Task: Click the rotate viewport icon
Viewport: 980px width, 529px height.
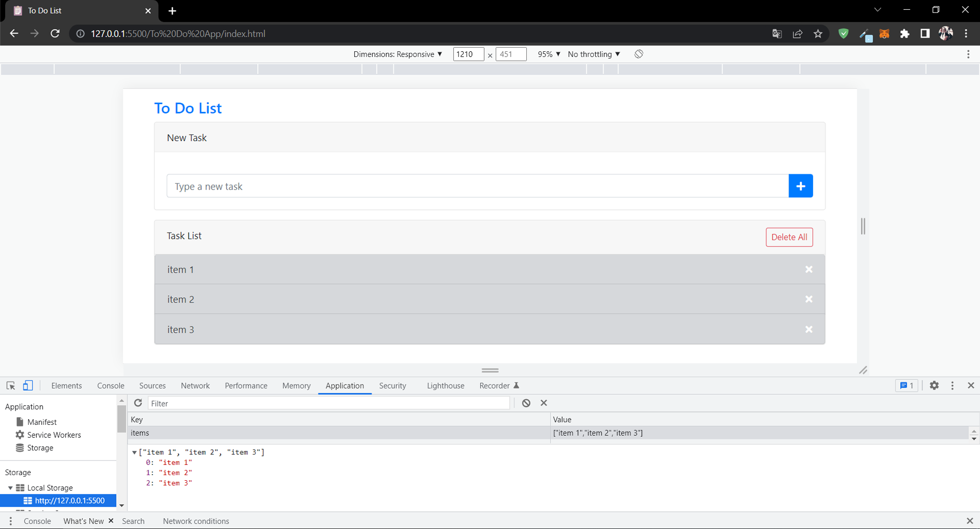Action: coord(639,54)
